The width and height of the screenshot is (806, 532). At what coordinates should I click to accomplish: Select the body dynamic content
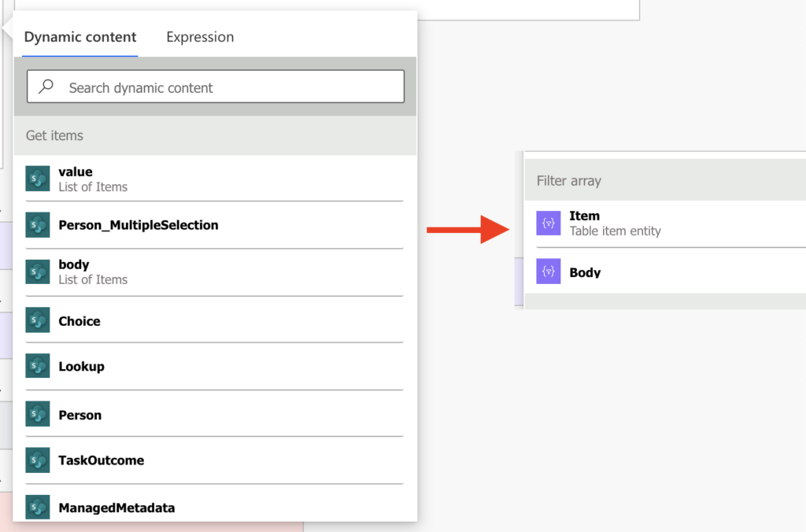[214, 272]
